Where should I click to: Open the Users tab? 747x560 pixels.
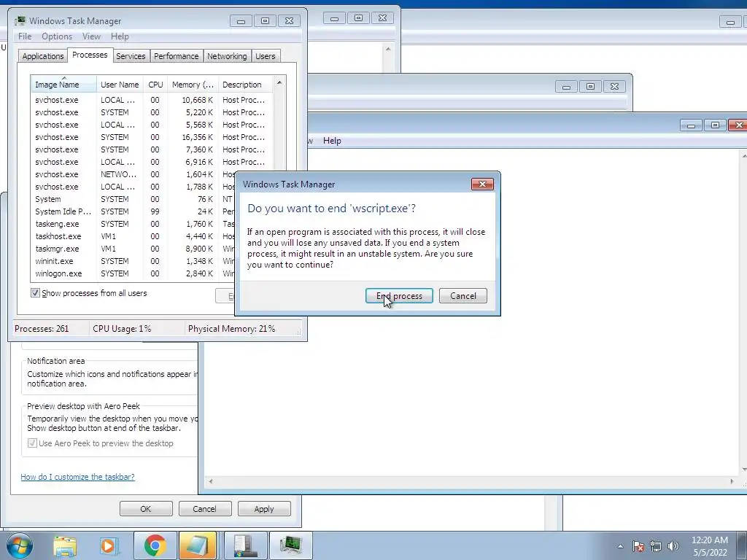(266, 56)
